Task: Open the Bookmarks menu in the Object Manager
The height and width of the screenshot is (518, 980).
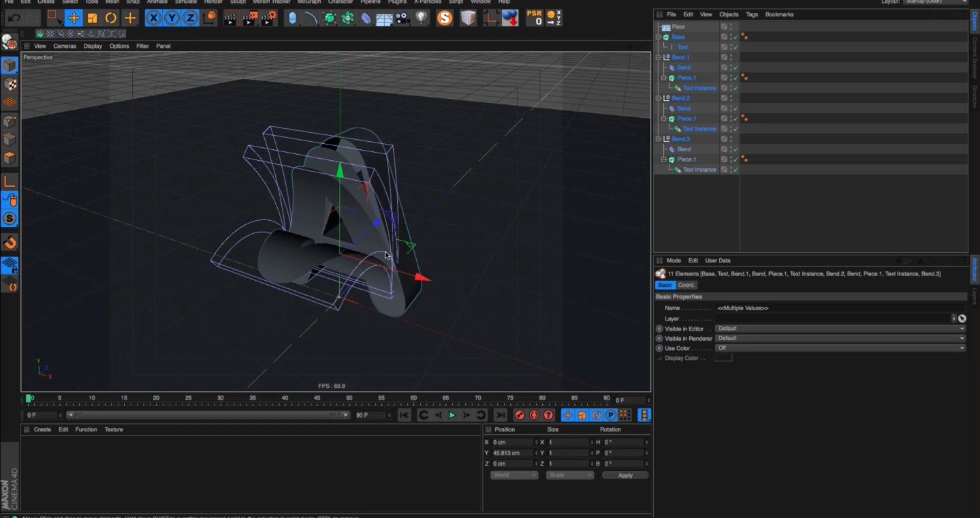Action: 779,14
